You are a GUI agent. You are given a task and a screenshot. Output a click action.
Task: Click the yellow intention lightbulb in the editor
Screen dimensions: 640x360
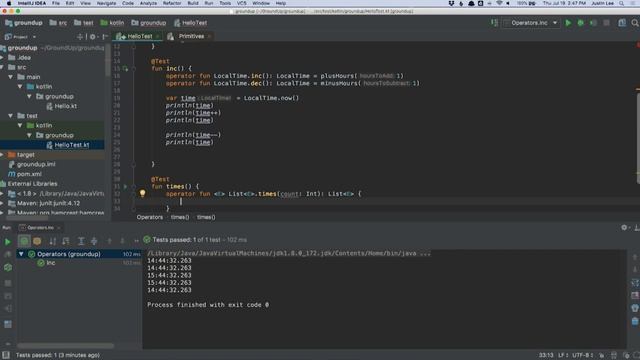click(142, 193)
